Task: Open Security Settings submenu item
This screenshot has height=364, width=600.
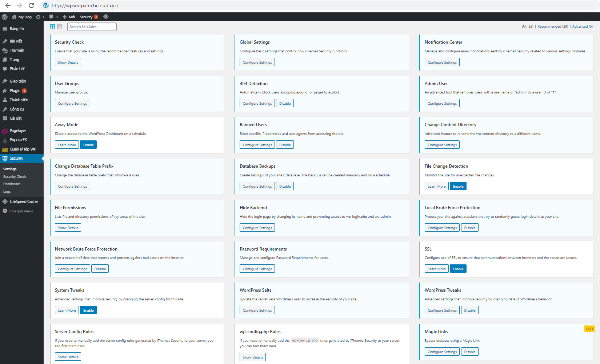Action: click(x=10, y=169)
